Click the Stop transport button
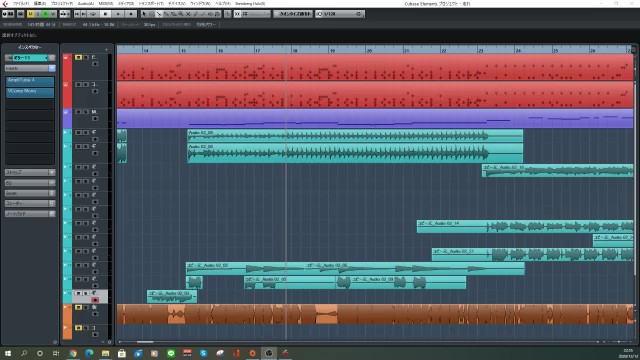The height and width of the screenshot is (360, 640). pyautogui.click(x=106, y=14)
